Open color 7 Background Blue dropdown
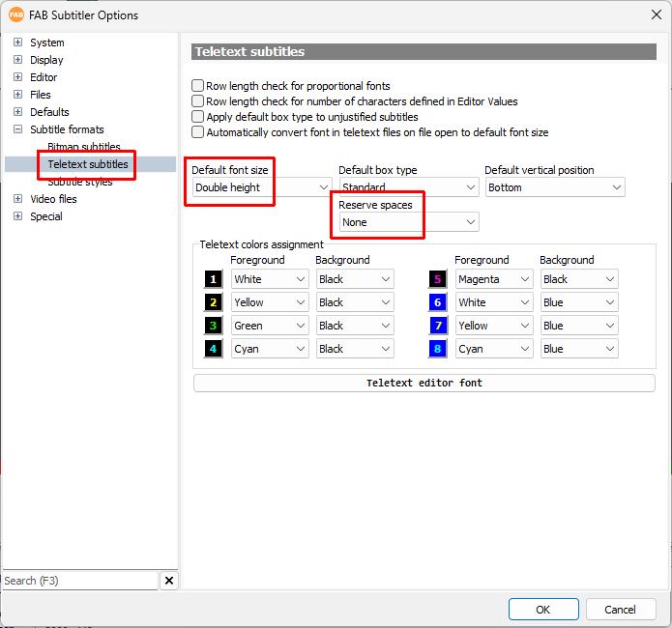Viewport: 672px width, 628px height. pyautogui.click(x=579, y=326)
